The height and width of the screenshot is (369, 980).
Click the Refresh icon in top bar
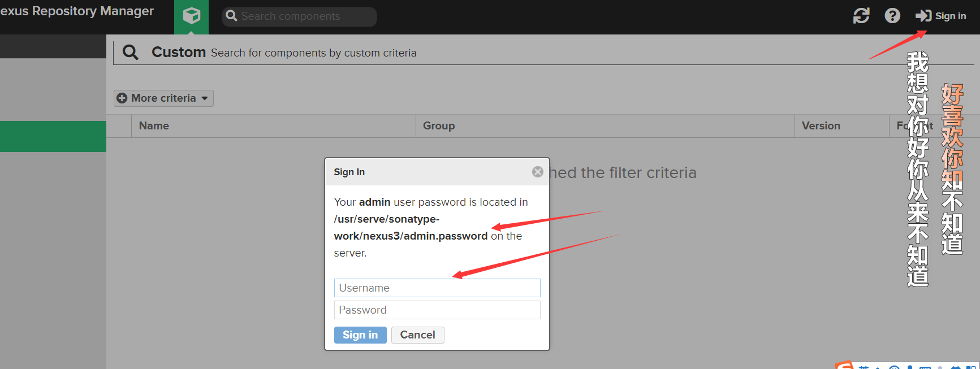(861, 16)
